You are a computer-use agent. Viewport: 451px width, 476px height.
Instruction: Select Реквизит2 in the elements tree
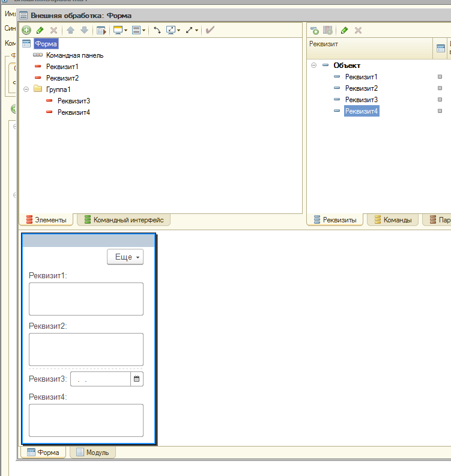point(62,78)
